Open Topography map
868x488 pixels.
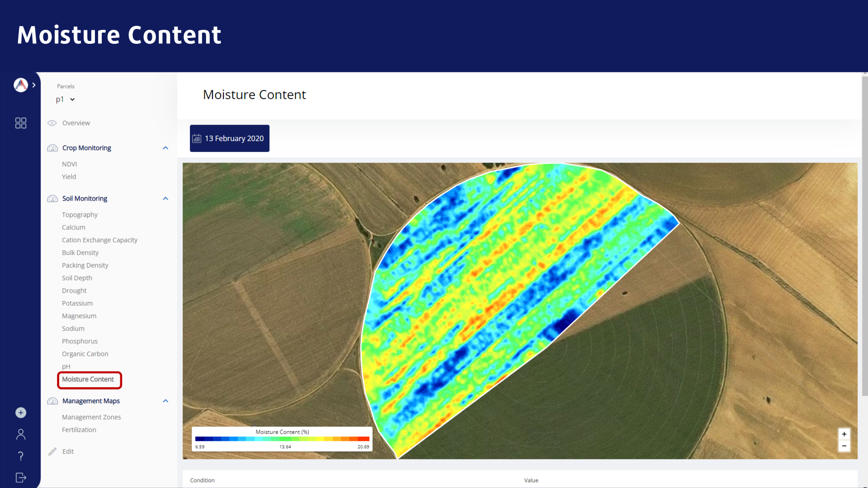tap(80, 215)
